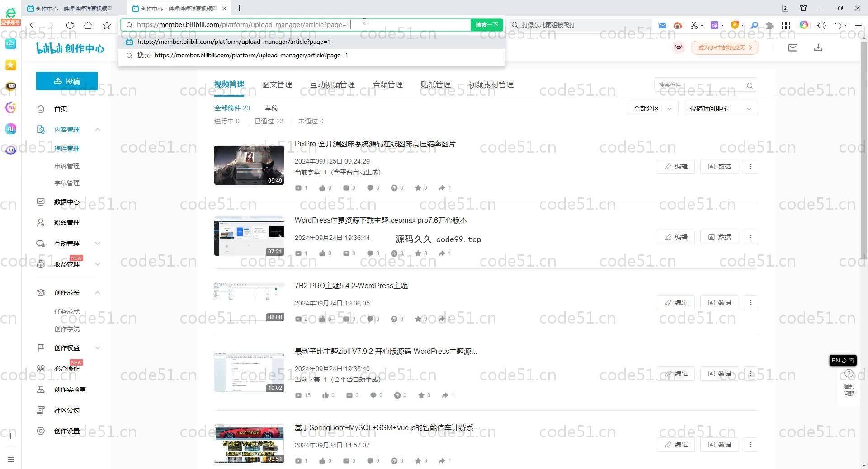Image resolution: width=868 pixels, height=469 pixels.
Task: Click the 投稿 upload button
Action: 67,81
